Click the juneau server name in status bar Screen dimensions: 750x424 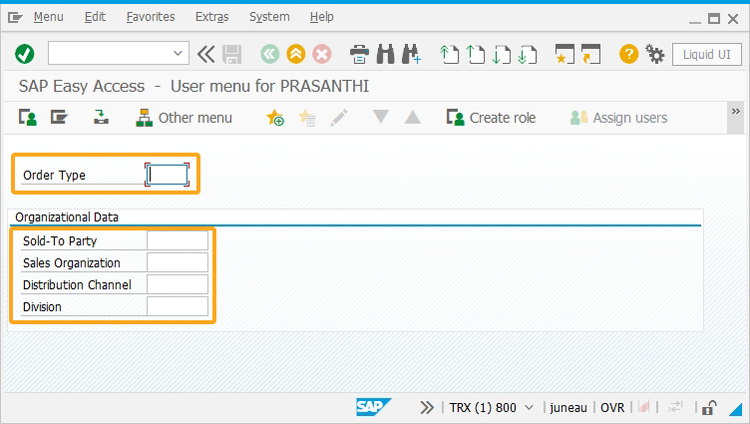(568, 408)
